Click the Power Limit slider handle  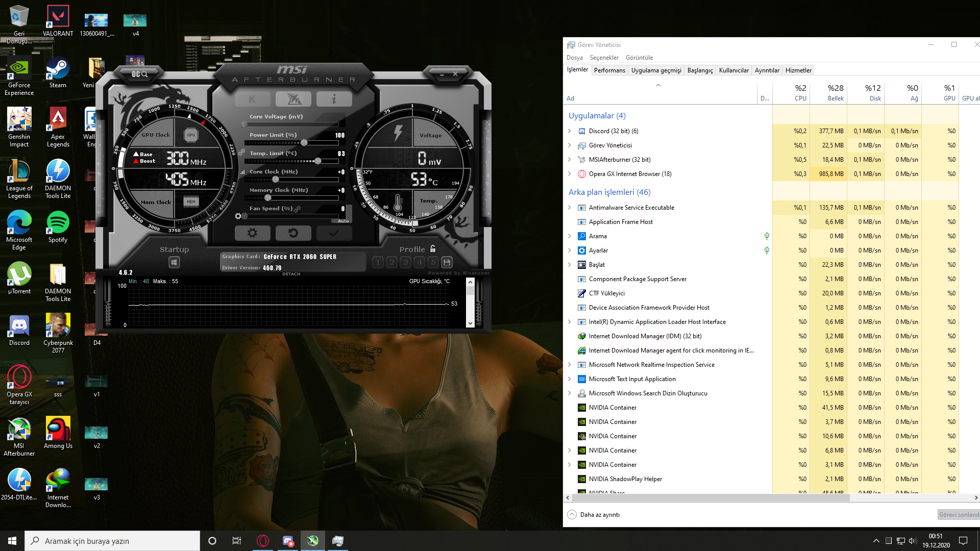[304, 143]
